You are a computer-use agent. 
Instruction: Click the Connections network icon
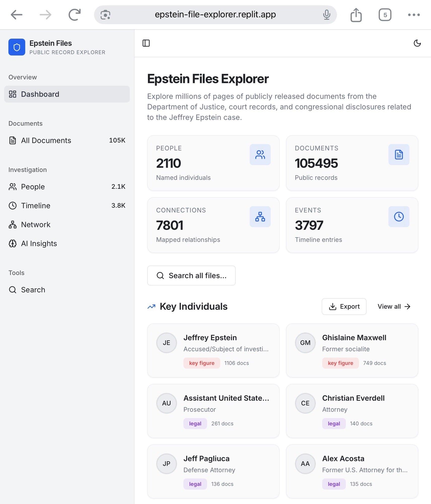coord(260,216)
